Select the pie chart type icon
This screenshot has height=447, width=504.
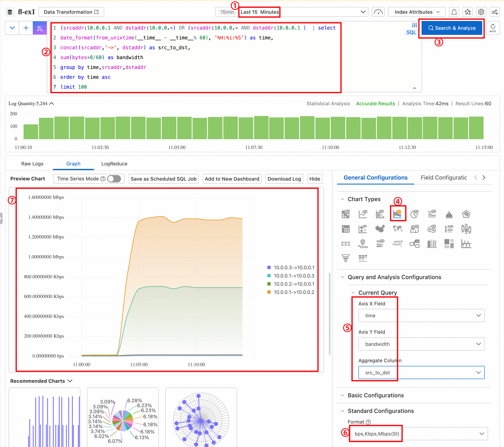[x=414, y=214]
